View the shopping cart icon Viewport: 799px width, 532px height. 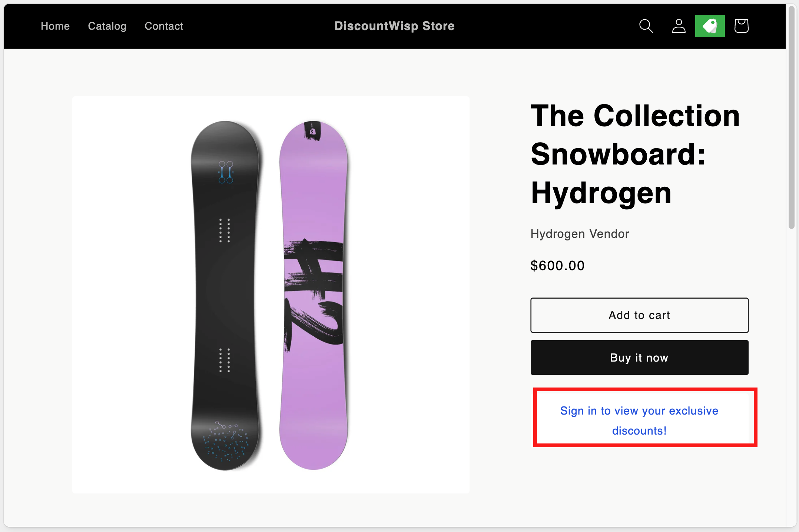(741, 26)
